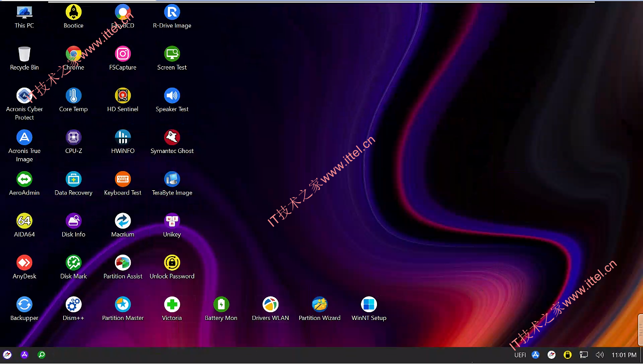Launch Macrium shortcut
The image size is (643, 364).
123,226
